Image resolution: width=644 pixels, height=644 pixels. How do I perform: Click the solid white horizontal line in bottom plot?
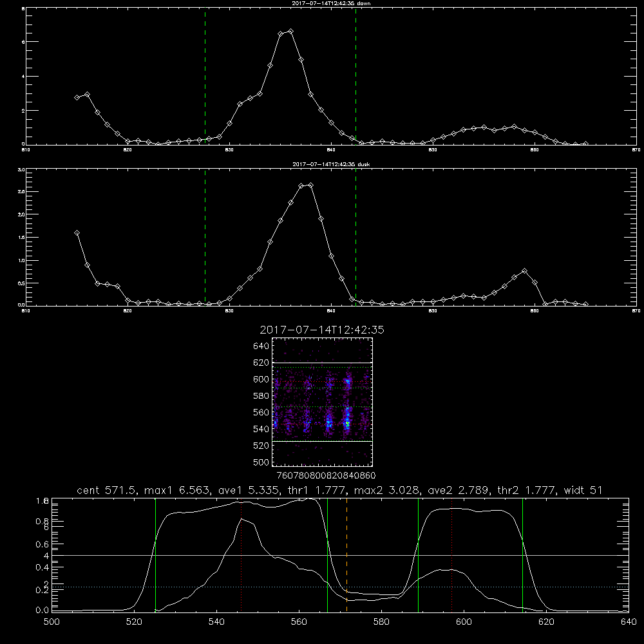340,555
